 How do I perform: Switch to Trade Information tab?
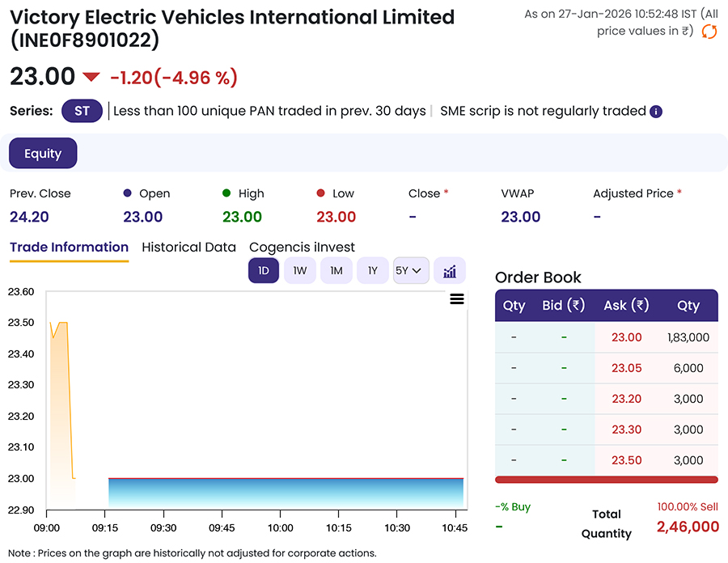point(69,248)
